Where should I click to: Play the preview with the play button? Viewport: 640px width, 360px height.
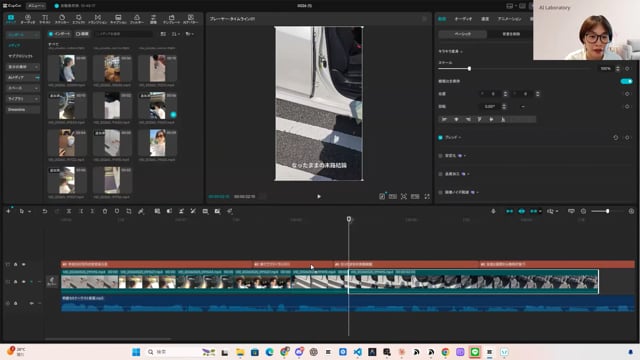point(319,196)
